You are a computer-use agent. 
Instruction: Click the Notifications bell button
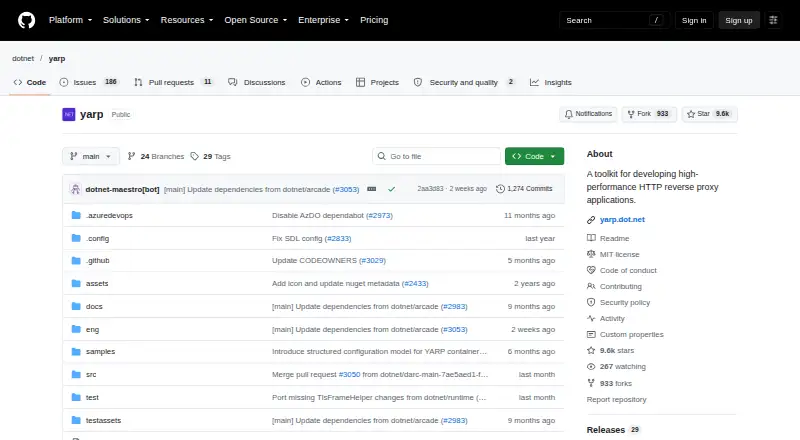pos(588,114)
